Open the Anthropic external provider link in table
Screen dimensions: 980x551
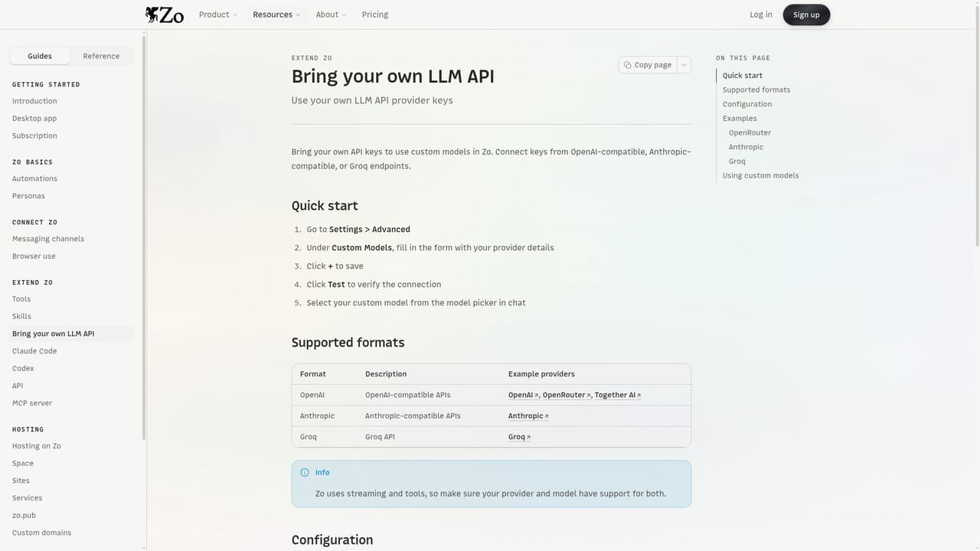[528, 416]
